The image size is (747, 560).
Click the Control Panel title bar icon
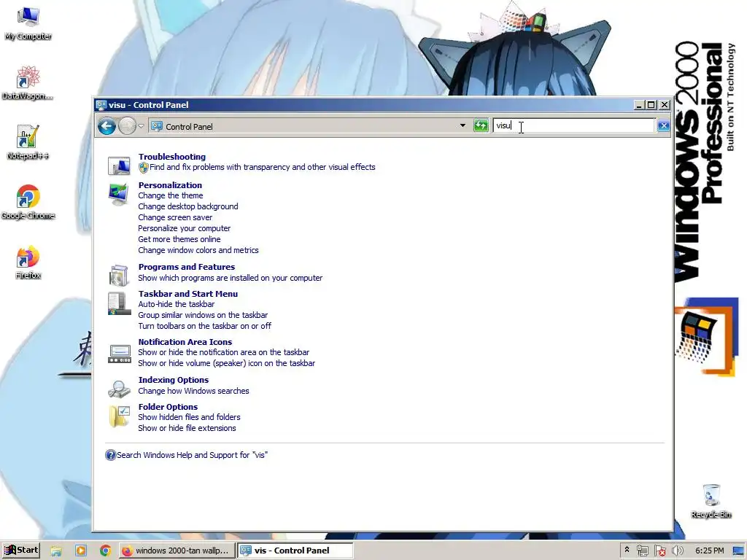pos(101,105)
